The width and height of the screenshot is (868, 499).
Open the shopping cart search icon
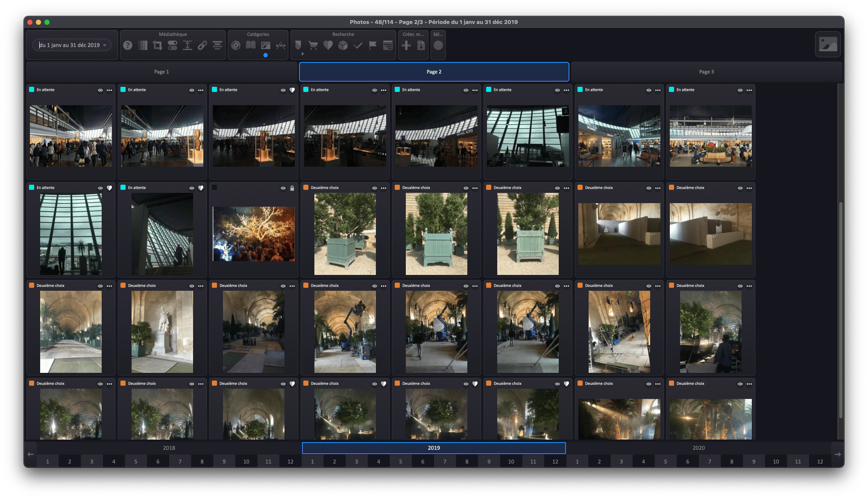pos(313,45)
